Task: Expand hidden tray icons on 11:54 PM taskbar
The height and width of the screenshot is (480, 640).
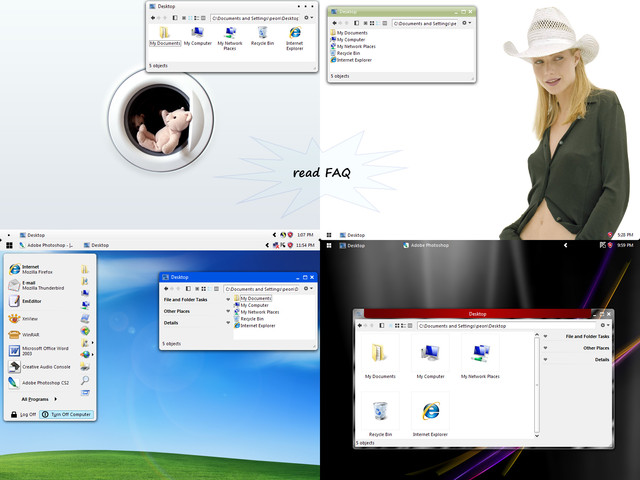Action: [x=267, y=245]
